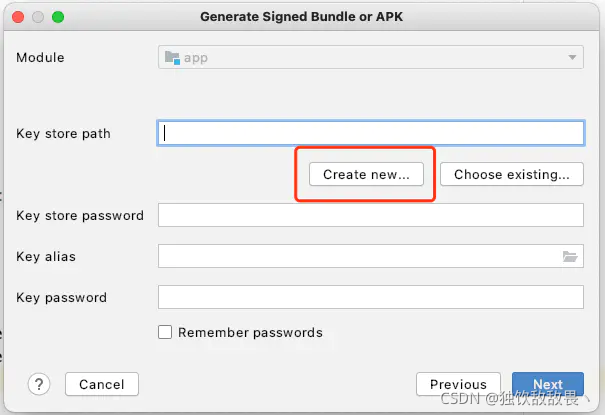Proceed with the Next button
Screen dimensions: 605x415
tap(548, 384)
